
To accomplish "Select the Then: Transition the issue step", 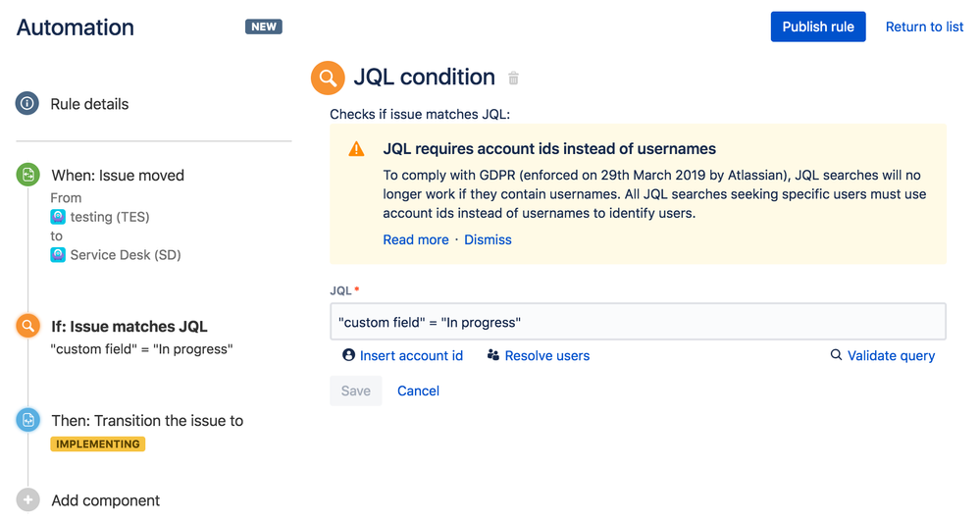I will coord(147,420).
